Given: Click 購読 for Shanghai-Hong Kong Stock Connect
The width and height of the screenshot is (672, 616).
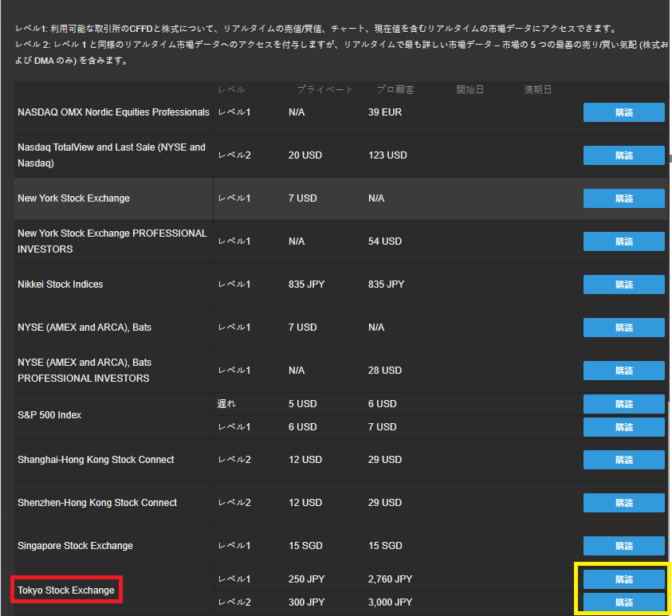Looking at the screenshot, I should click(623, 460).
